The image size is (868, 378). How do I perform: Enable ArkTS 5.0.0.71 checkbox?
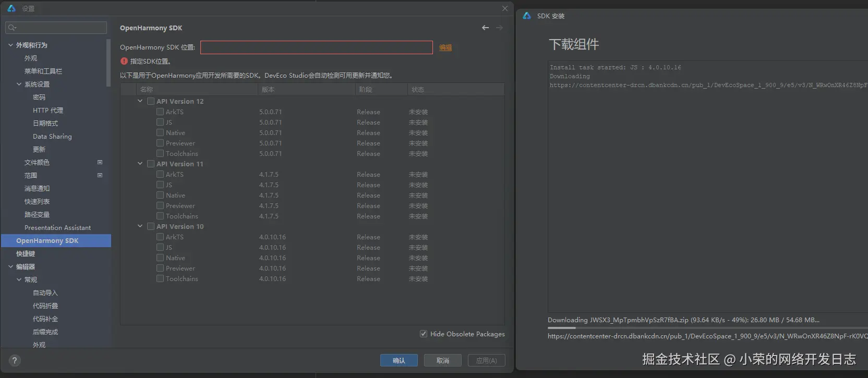click(x=160, y=112)
